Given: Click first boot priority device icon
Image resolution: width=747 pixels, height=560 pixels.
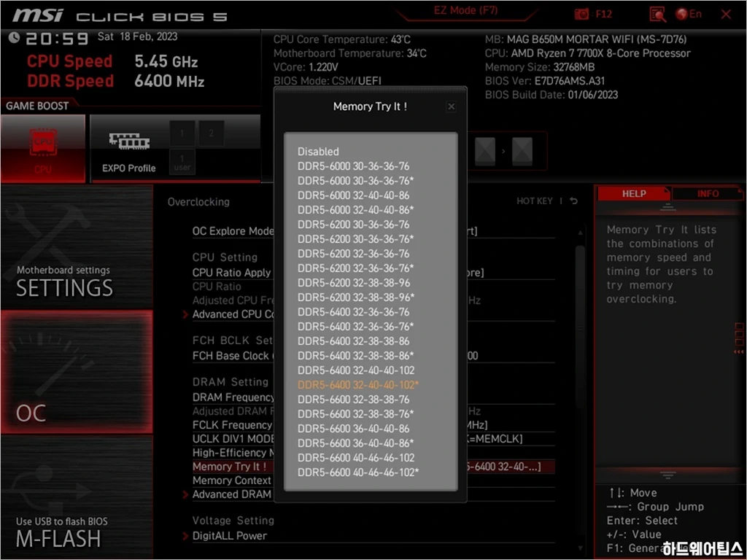Looking at the screenshot, I should pos(485,152).
